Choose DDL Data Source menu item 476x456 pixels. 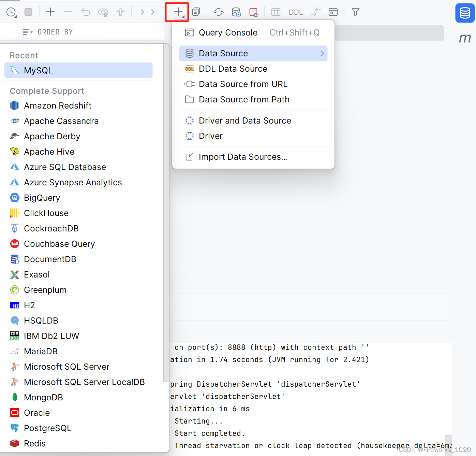253,69
